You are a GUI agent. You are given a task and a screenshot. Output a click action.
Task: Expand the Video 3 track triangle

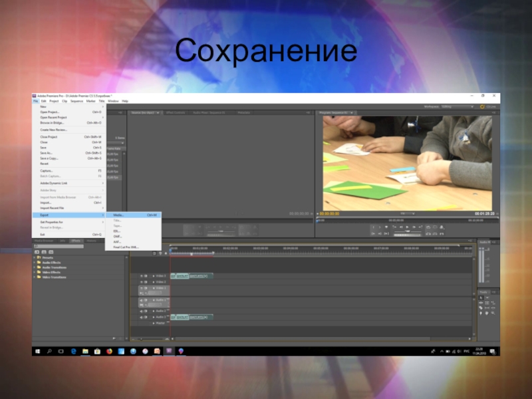(154, 275)
